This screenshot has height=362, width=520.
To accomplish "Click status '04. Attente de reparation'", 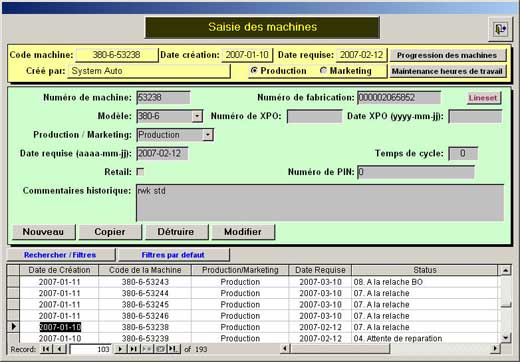I will pos(398,338).
